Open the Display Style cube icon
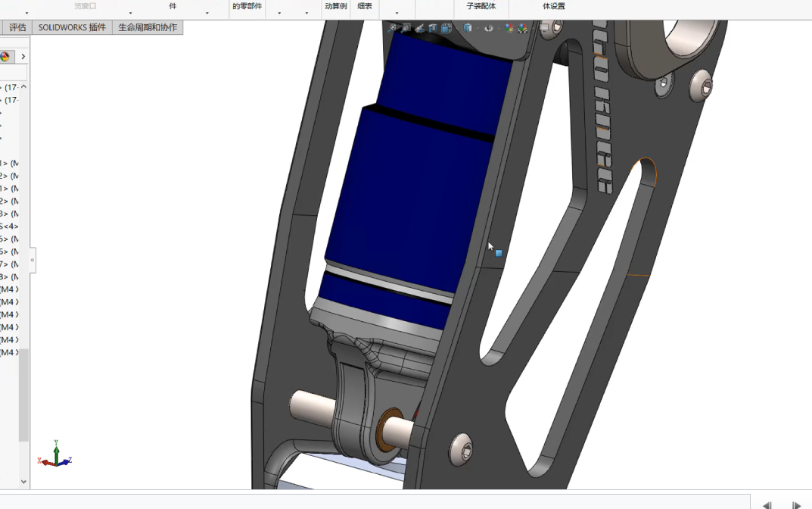 468,29
